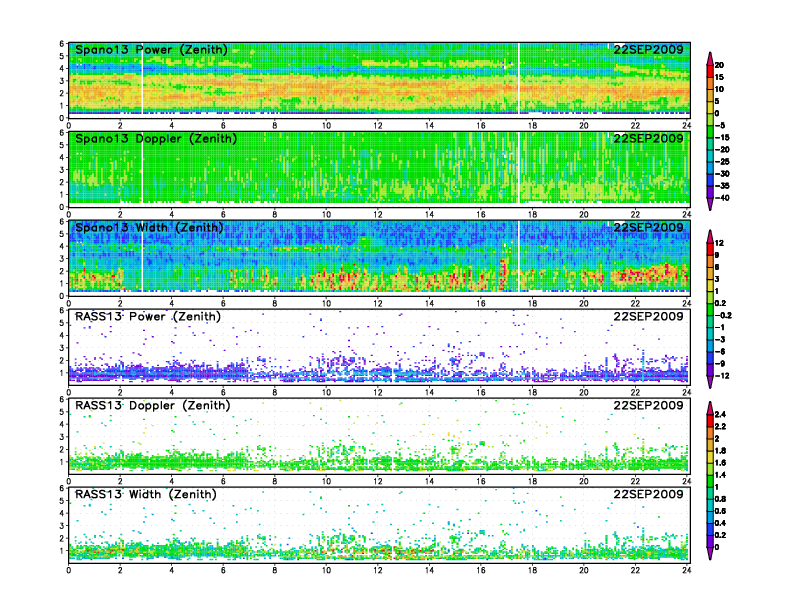Viewport: 792px width, 612px height.
Task: Click the '12' label on the middle colorbar
Action: pos(719,243)
